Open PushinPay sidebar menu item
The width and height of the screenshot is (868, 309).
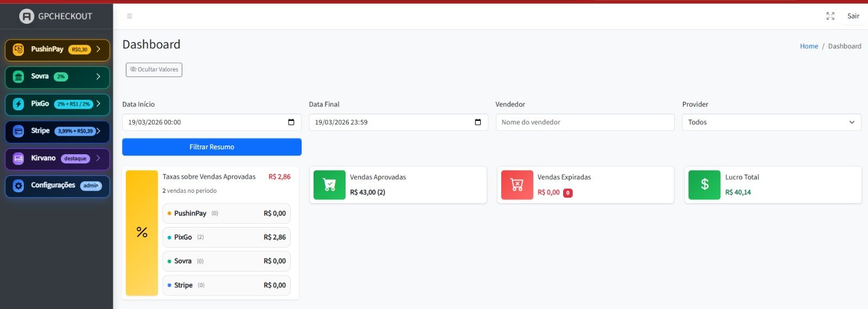tap(58, 50)
